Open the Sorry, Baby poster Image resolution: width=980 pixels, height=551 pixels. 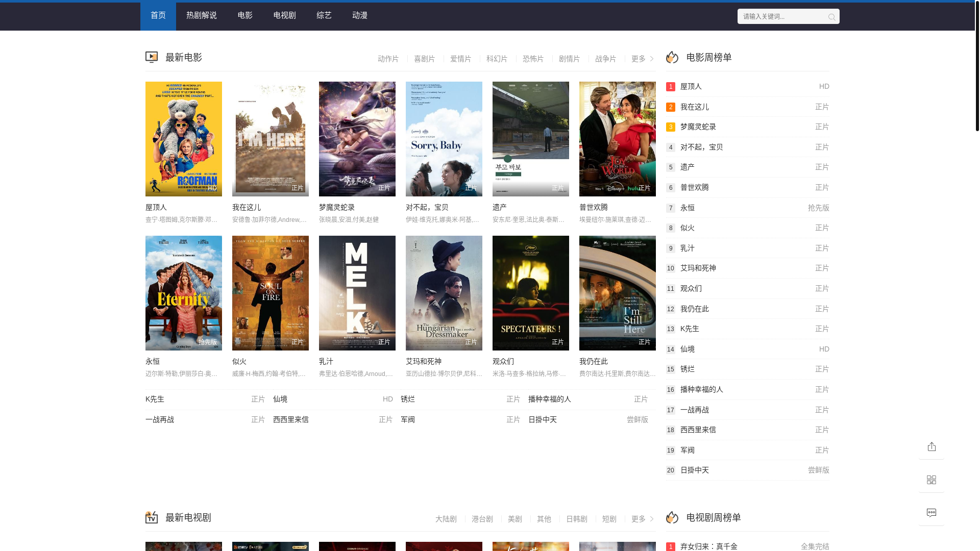click(x=444, y=139)
